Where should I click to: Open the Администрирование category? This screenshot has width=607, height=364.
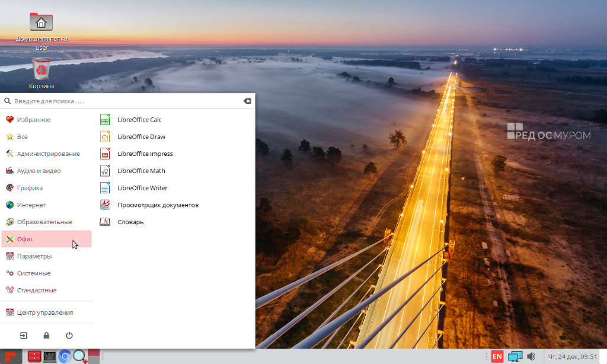click(x=46, y=154)
